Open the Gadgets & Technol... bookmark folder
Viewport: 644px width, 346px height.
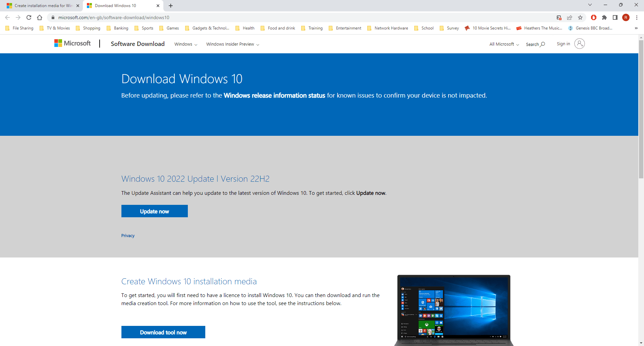tap(207, 28)
